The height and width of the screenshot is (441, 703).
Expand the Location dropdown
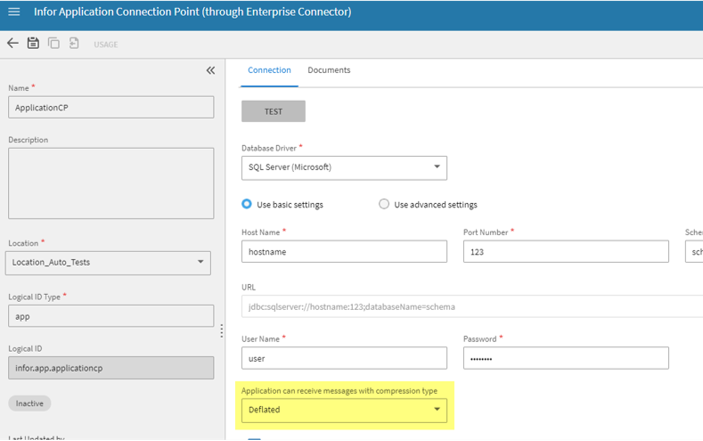108,263
